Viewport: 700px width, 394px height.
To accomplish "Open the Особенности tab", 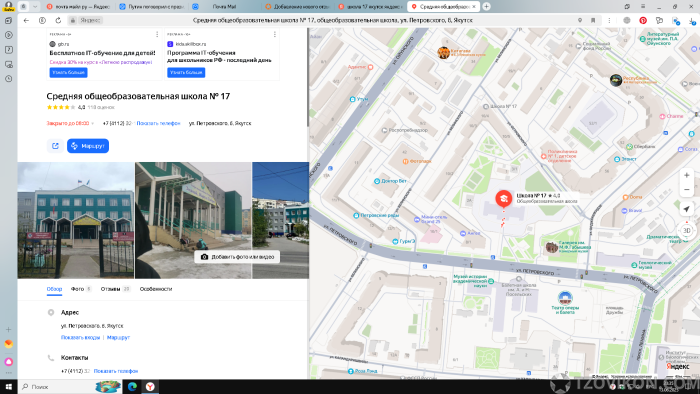I will coord(156,289).
